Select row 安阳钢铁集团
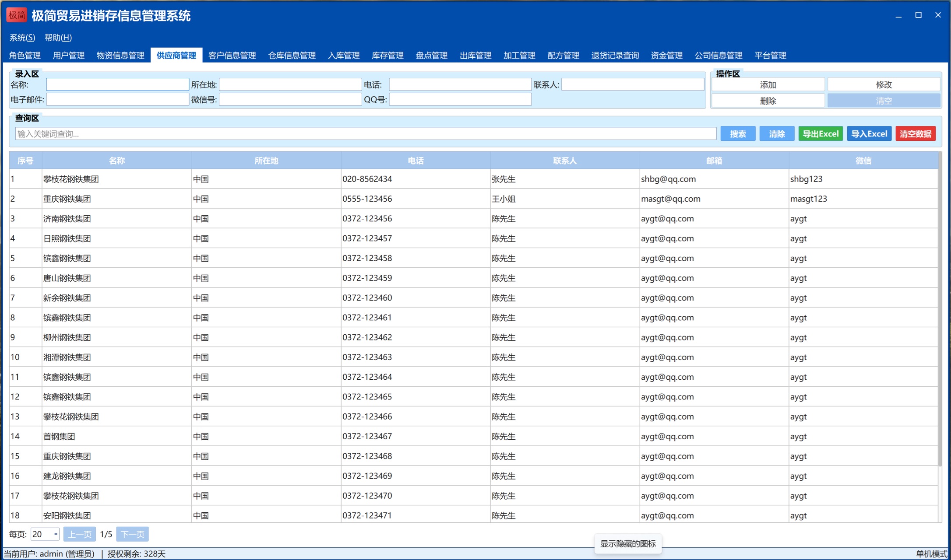The height and width of the screenshot is (560, 951). [473, 515]
